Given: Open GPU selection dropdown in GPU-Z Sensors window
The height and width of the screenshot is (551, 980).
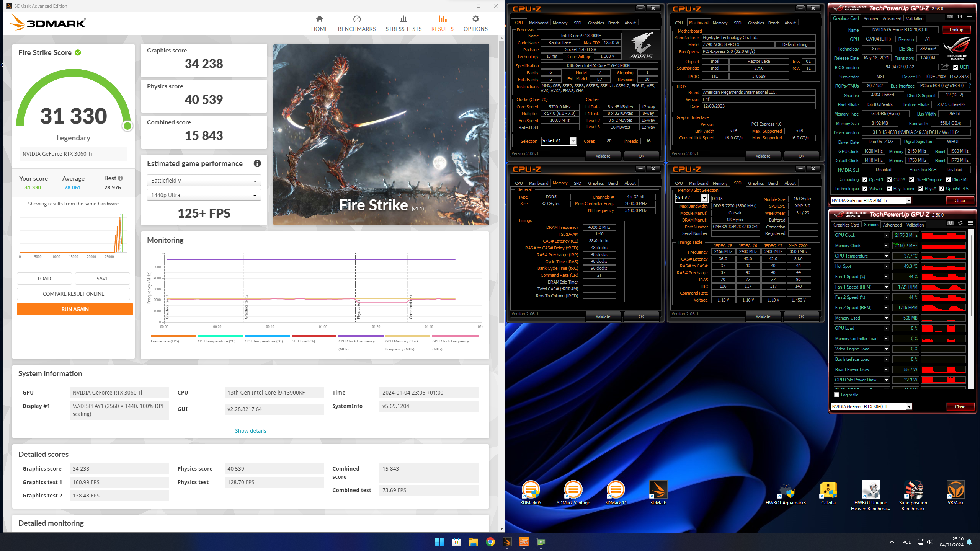Looking at the screenshot, I should point(871,407).
